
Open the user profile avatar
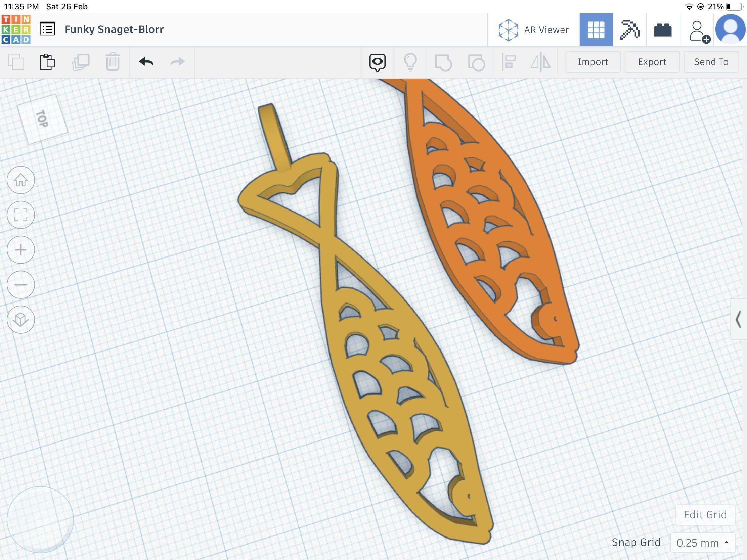click(731, 29)
